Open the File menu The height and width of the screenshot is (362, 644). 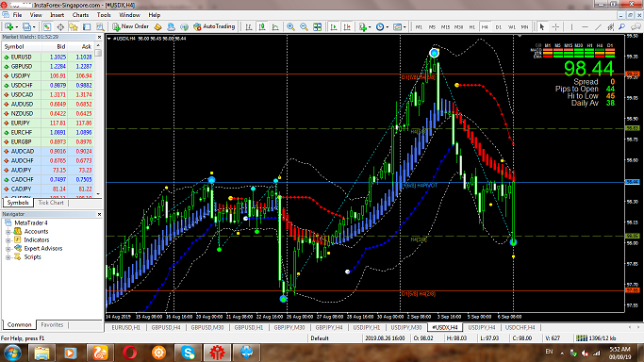point(17,15)
